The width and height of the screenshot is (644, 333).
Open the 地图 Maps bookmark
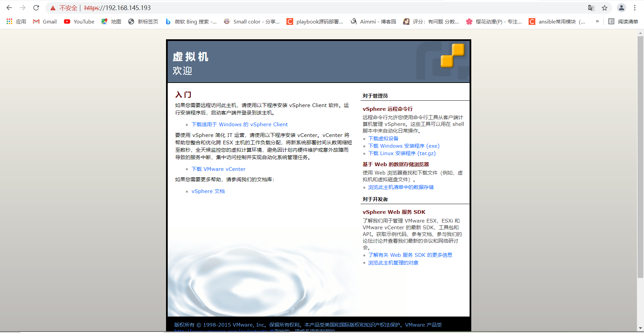[111, 21]
